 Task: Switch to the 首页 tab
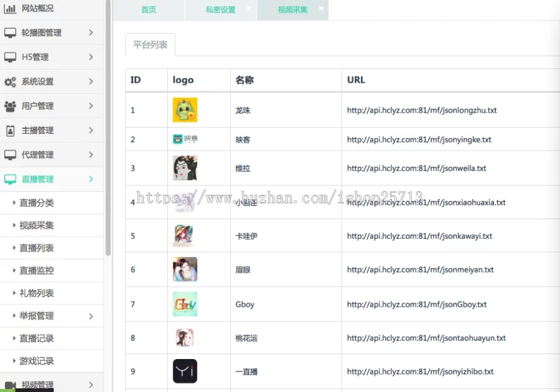(x=149, y=10)
